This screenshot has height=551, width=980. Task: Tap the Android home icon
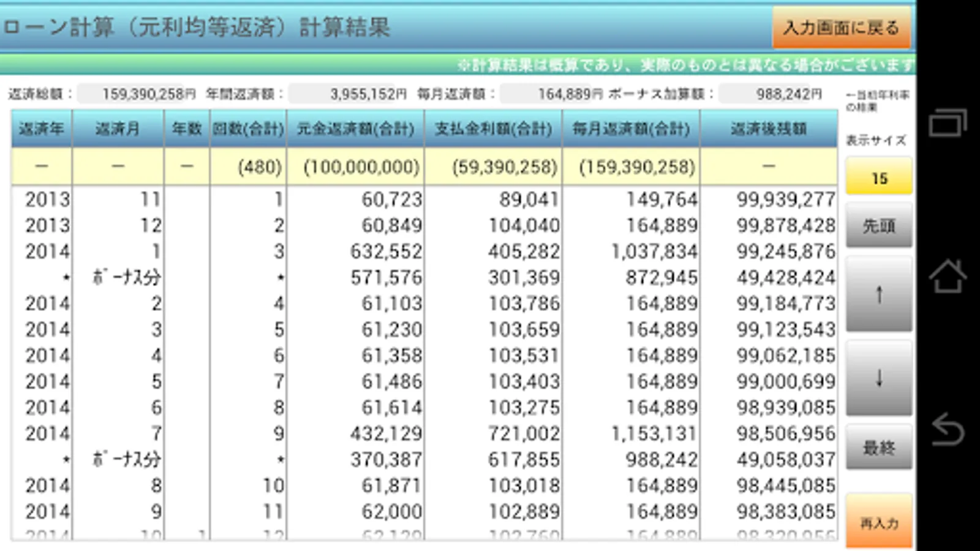(948, 275)
